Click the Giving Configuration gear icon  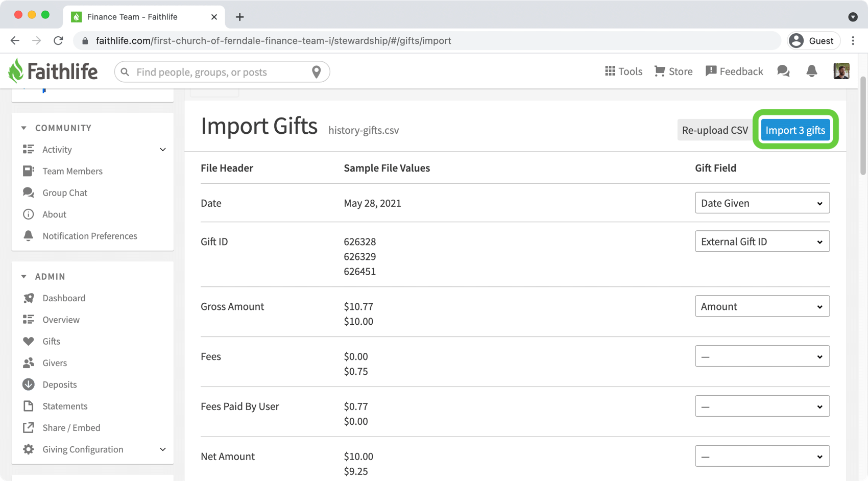point(29,449)
